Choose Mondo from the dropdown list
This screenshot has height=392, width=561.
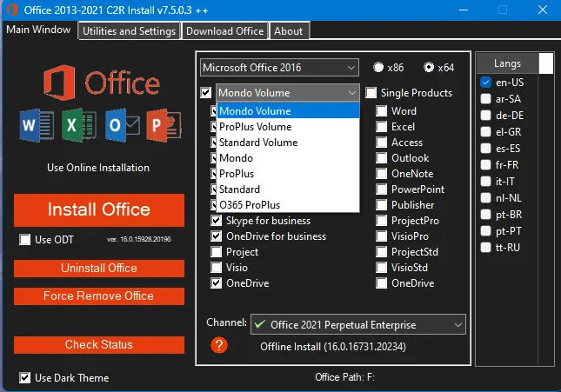(288, 158)
